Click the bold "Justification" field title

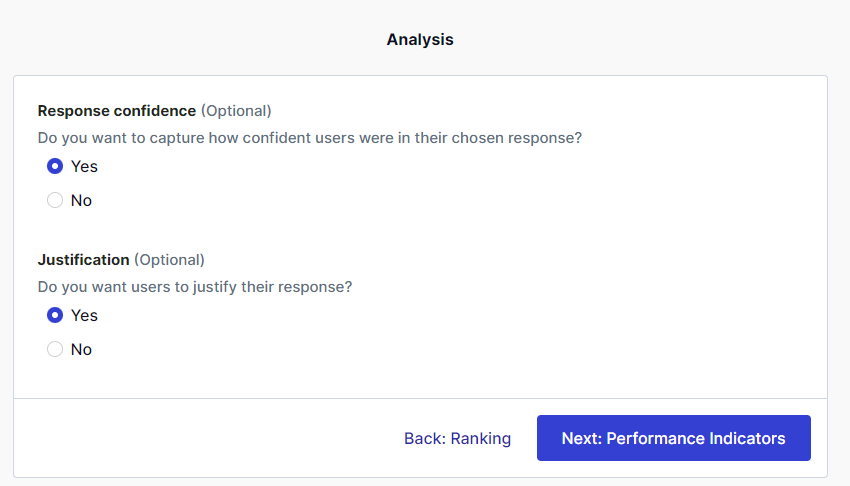click(x=83, y=260)
